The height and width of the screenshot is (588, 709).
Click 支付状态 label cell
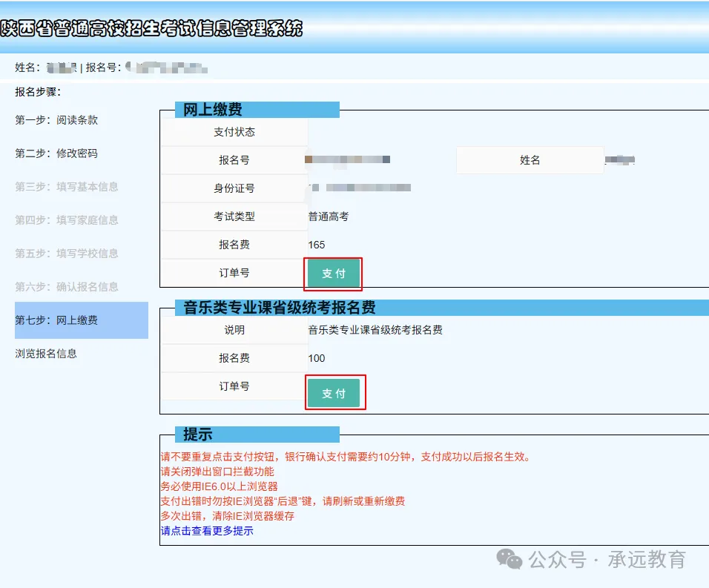[234, 132]
